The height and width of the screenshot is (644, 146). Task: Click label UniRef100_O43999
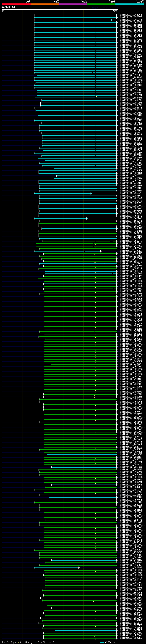(131, 492)
